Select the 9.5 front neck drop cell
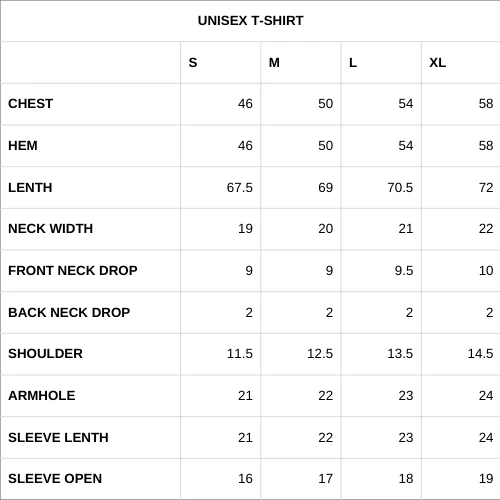 click(x=381, y=271)
